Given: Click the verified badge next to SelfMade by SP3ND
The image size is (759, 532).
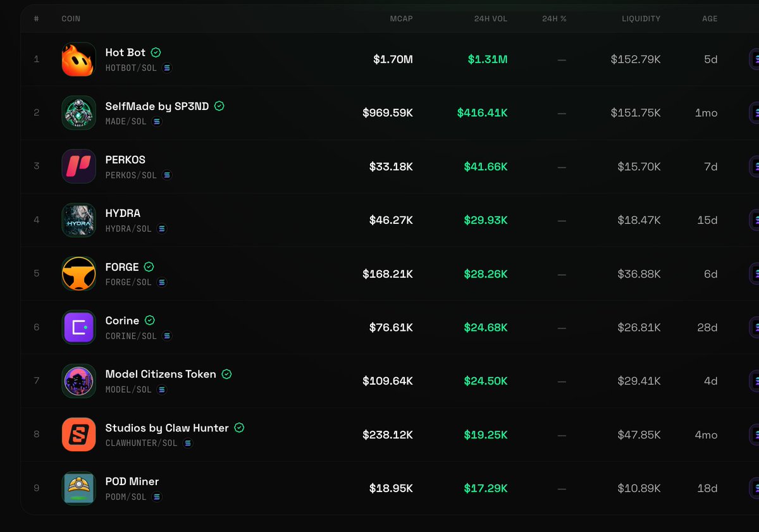Looking at the screenshot, I should click(x=219, y=106).
